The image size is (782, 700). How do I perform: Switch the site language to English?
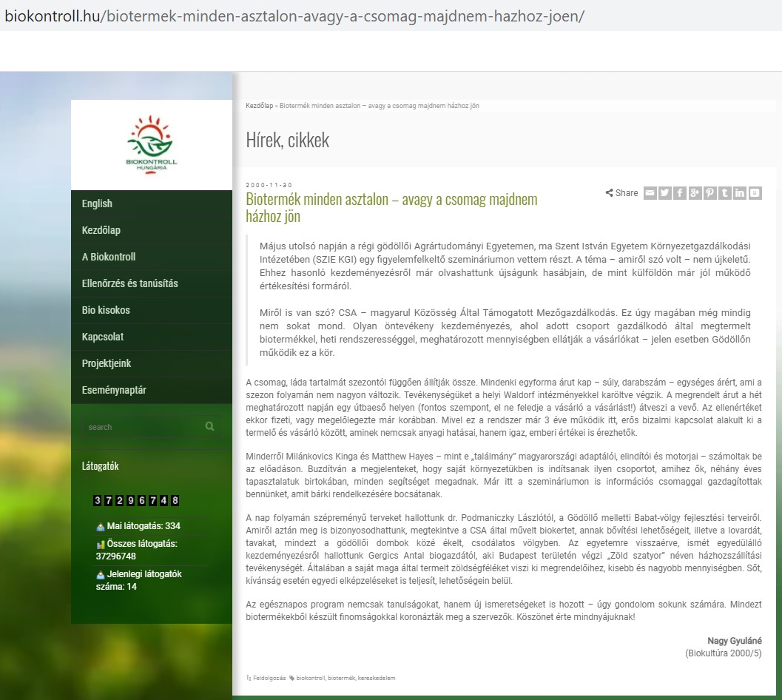(97, 203)
